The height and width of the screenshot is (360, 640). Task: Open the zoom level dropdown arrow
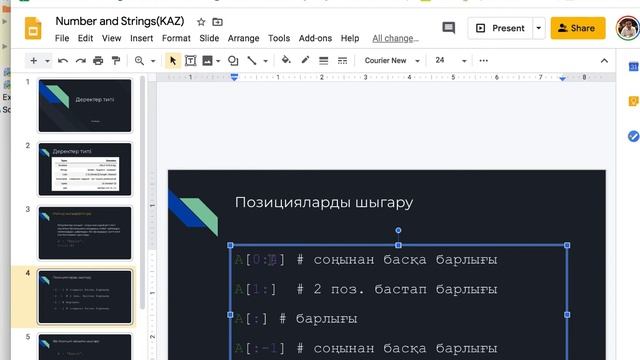(x=153, y=61)
